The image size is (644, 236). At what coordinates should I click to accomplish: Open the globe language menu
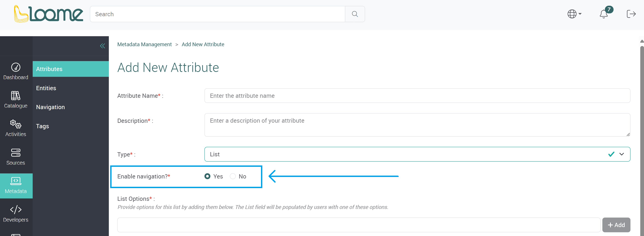574,14
